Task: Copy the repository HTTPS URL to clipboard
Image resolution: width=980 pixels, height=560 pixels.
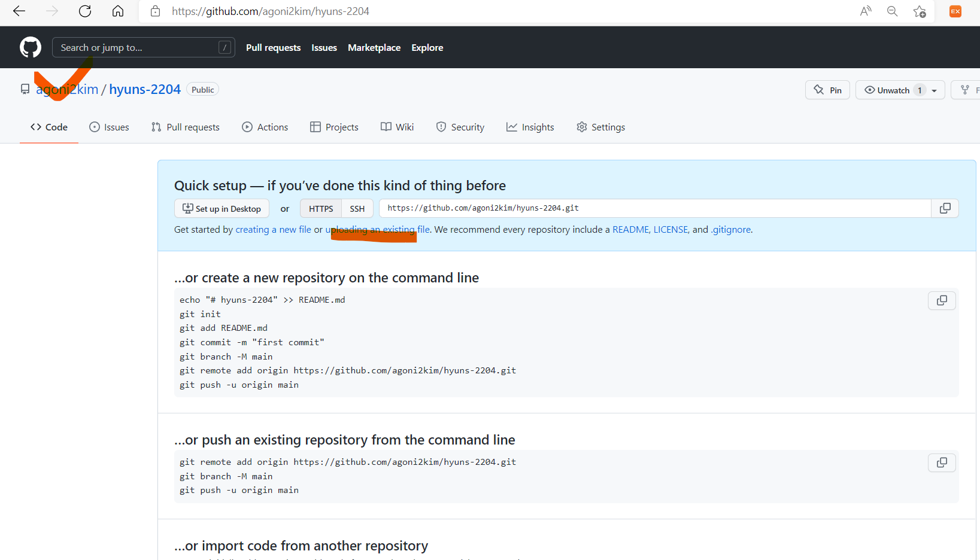Action: (945, 208)
